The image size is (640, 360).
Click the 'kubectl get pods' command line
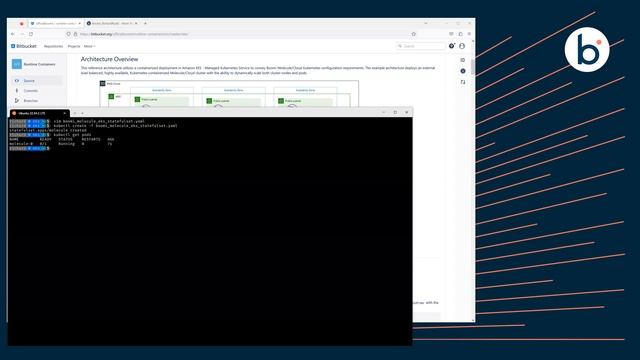coord(73,135)
